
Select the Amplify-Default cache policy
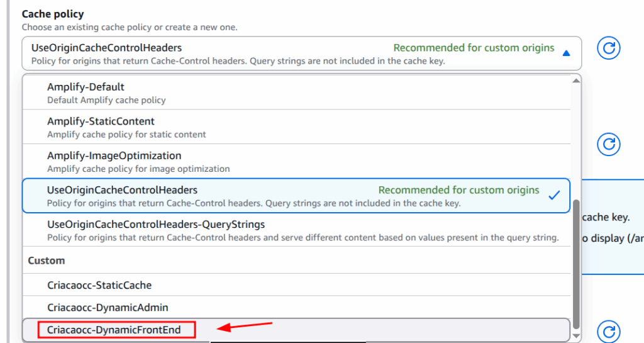(86, 87)
